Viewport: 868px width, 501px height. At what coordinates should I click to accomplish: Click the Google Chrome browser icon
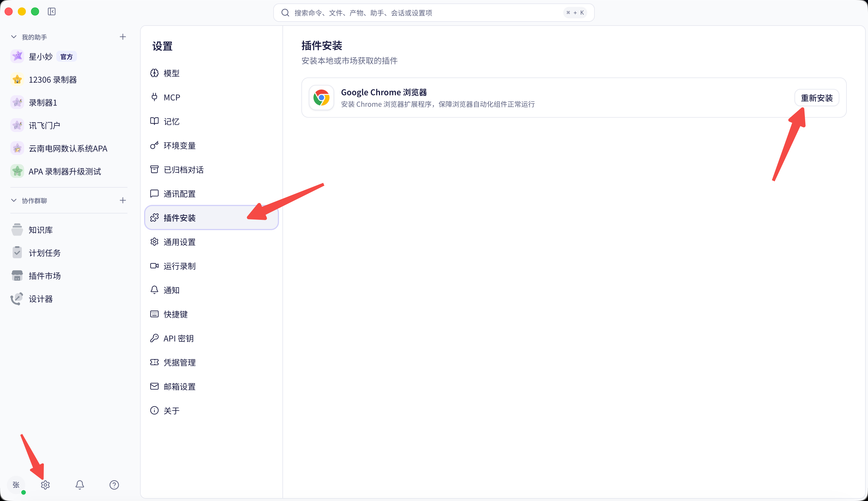point(321,98)
